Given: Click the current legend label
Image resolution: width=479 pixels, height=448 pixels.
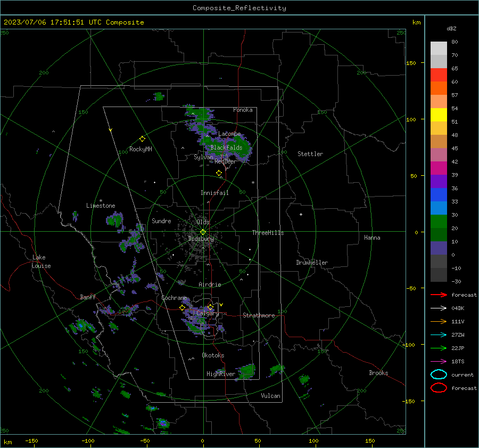Looking at the screenshot, I should (463, 374).
